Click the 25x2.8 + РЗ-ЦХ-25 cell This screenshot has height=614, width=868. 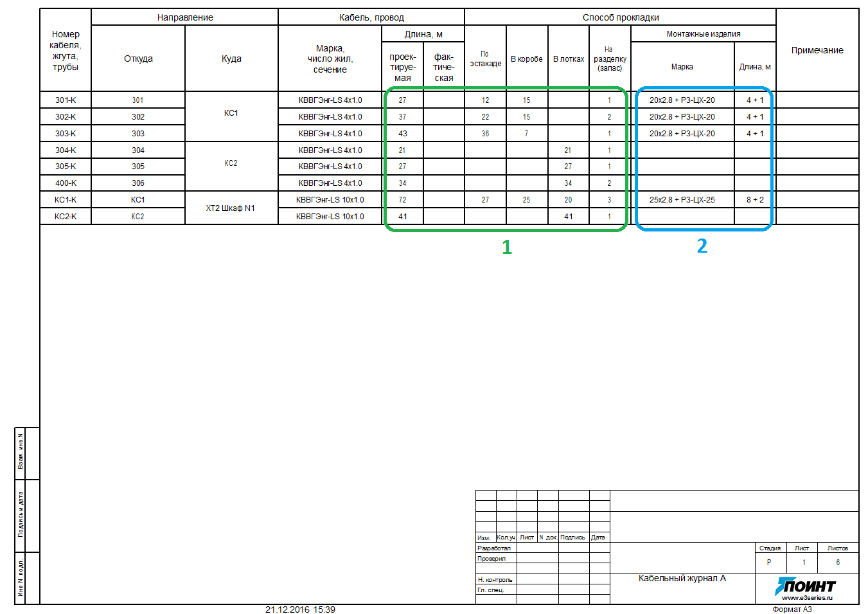[682, 200]
